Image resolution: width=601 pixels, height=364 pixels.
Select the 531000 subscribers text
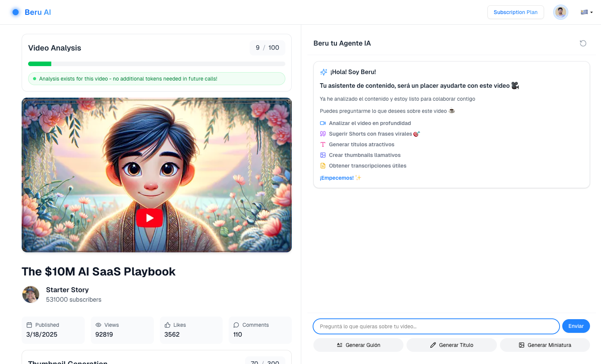(x=74, y=299)
